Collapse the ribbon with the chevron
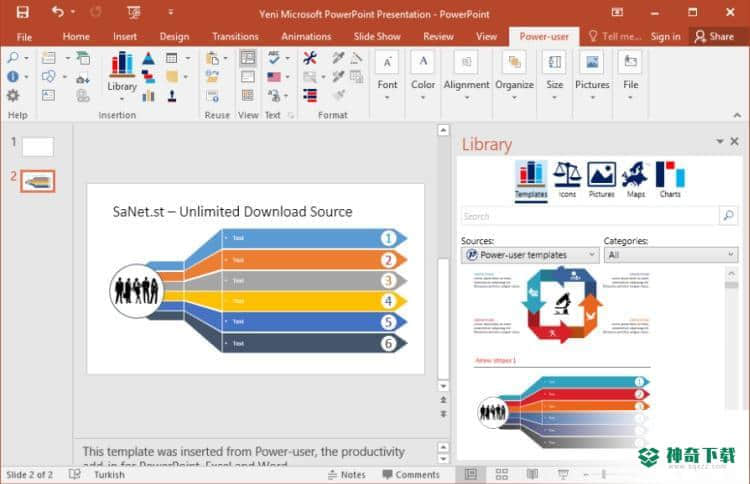 737,115
